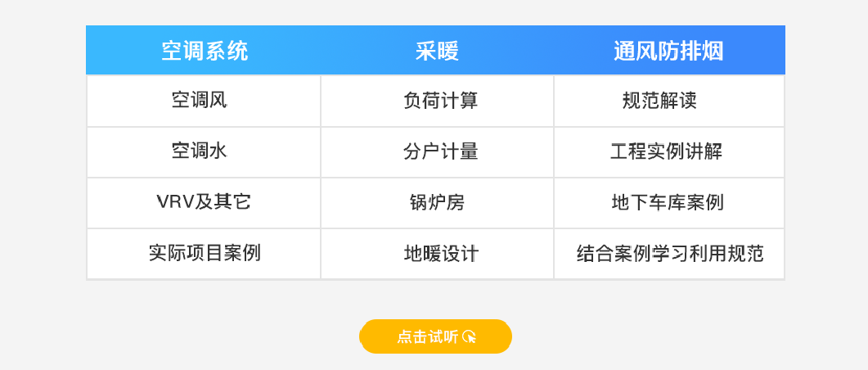Image resolution: width=868 pixels, height=370 pixels.
Task: Open the 空调水 cell
Action: [x=204, y=151]
